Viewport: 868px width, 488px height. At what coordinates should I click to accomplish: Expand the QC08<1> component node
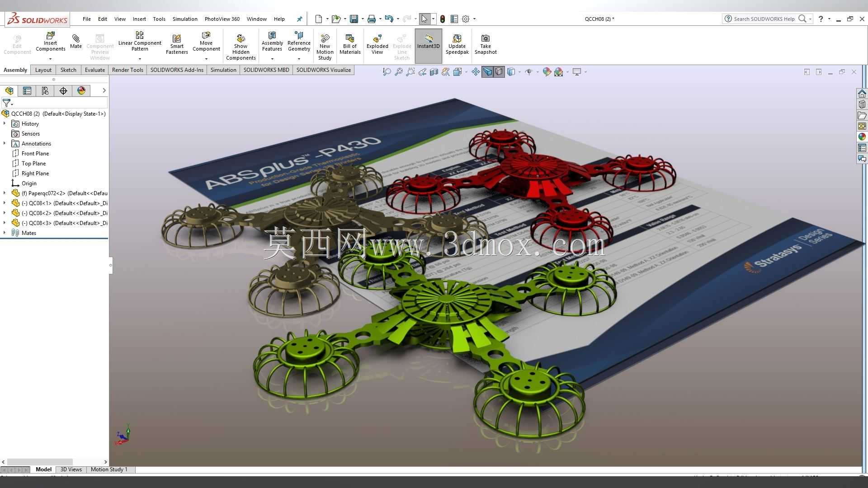click(5, 203)
